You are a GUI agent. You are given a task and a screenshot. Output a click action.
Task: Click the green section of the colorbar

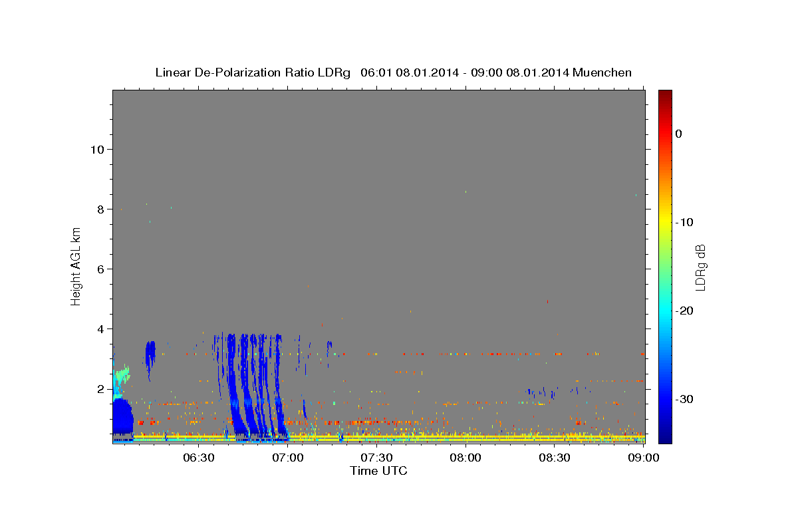click(x=665, y=266)
